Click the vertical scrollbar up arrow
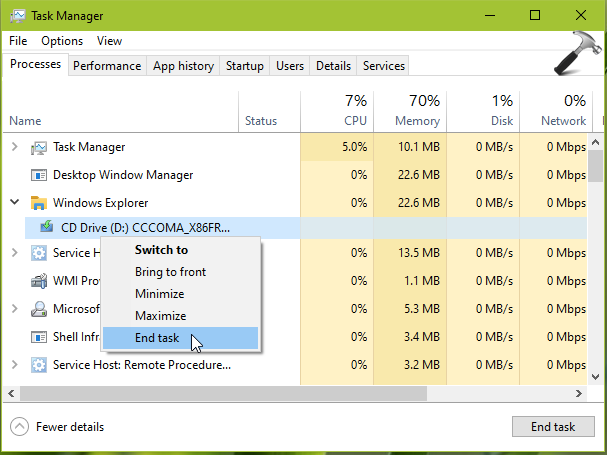 pyautogui.click(x=596, y=142)
